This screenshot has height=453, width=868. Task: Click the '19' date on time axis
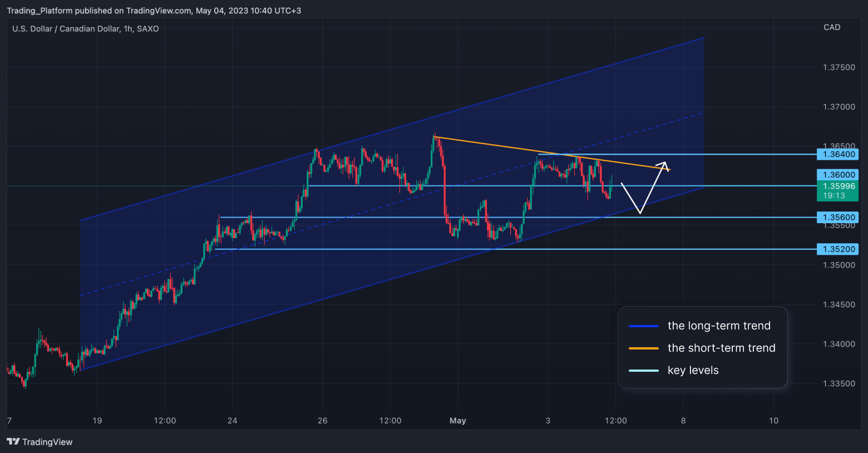(x=97, y=421)
